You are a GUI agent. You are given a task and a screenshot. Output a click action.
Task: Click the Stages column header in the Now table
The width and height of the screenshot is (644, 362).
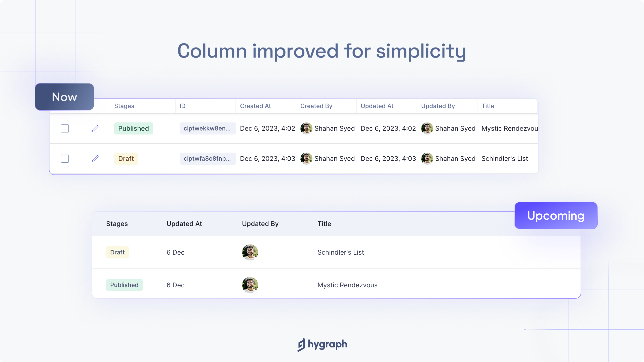tap(124, 106)
